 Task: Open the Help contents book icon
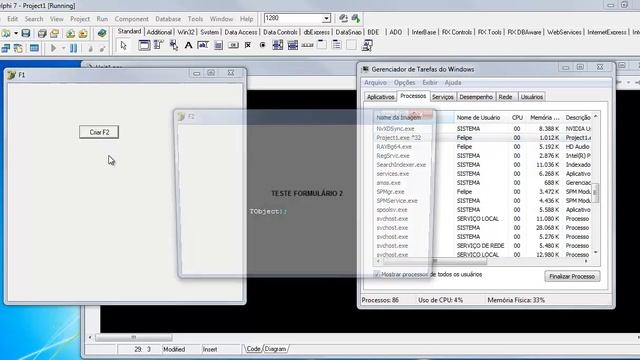point(102,33)
